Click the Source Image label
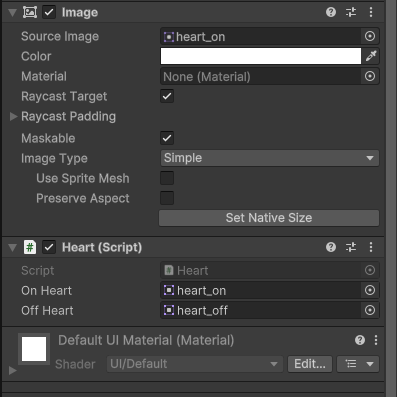 point(60,36)
